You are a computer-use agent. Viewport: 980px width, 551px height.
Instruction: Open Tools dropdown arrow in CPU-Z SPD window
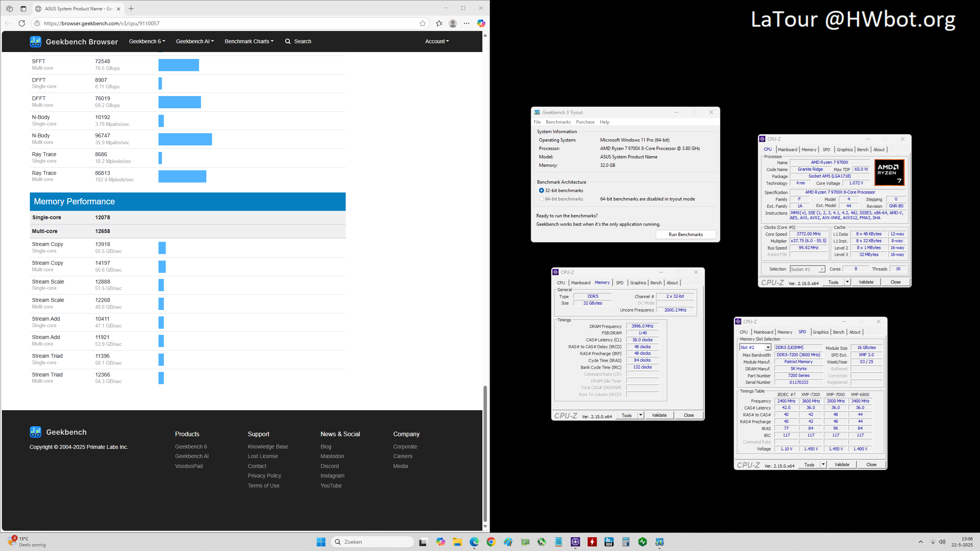pyautogui.click(x=823, y=465)
